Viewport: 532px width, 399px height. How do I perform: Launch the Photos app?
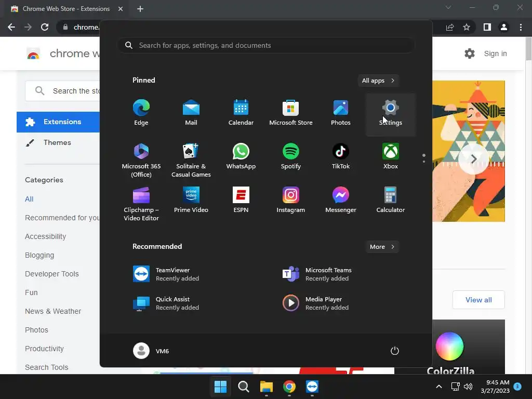tap(341, 113)
